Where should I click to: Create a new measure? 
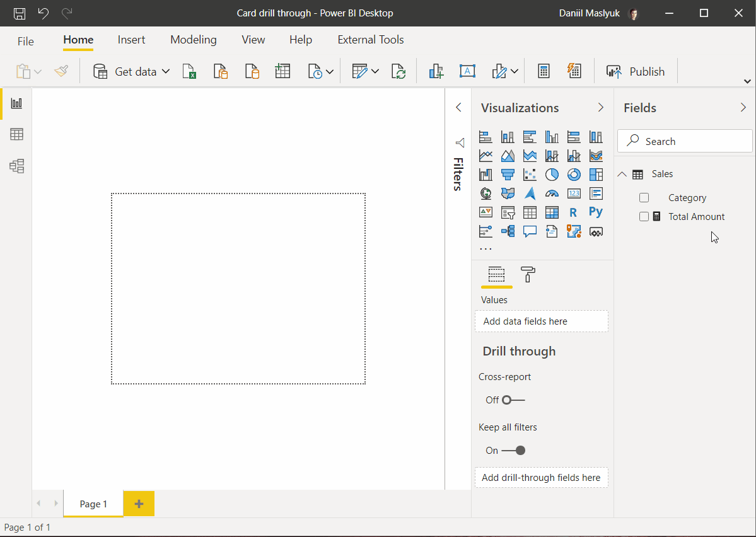pos(544,71)
